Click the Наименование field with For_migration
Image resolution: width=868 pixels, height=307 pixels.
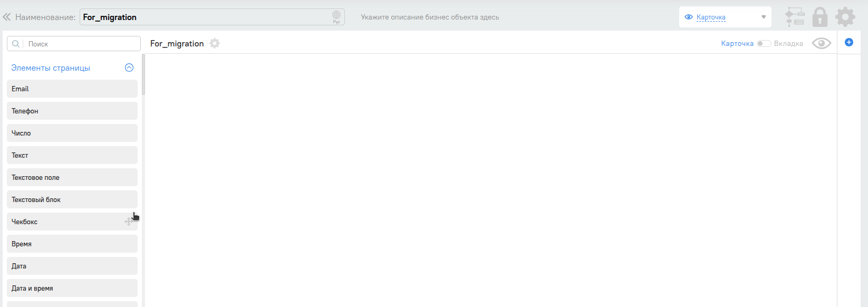point(206,17)
